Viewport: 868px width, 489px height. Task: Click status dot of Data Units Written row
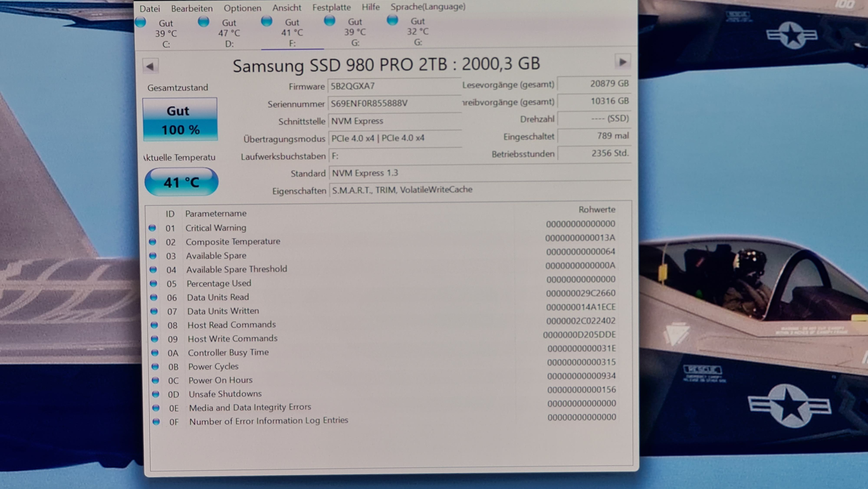pyautogui.click(x=154, y=311)
